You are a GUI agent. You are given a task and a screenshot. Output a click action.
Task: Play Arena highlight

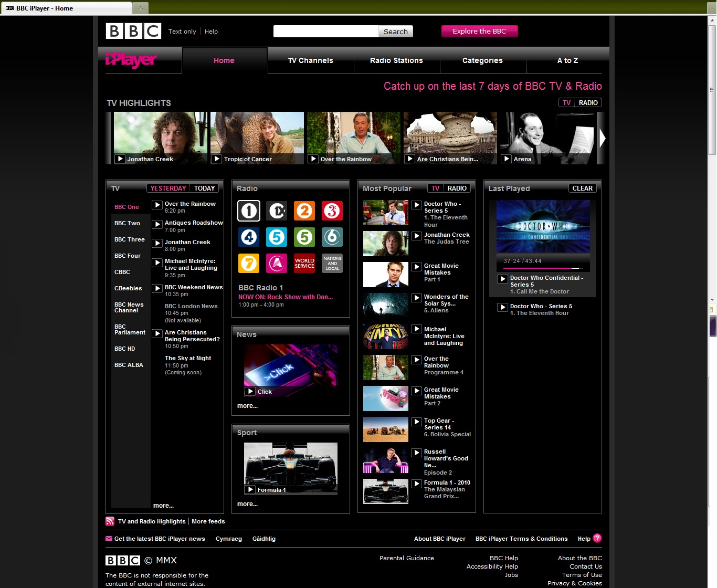[x=506, y=159]
